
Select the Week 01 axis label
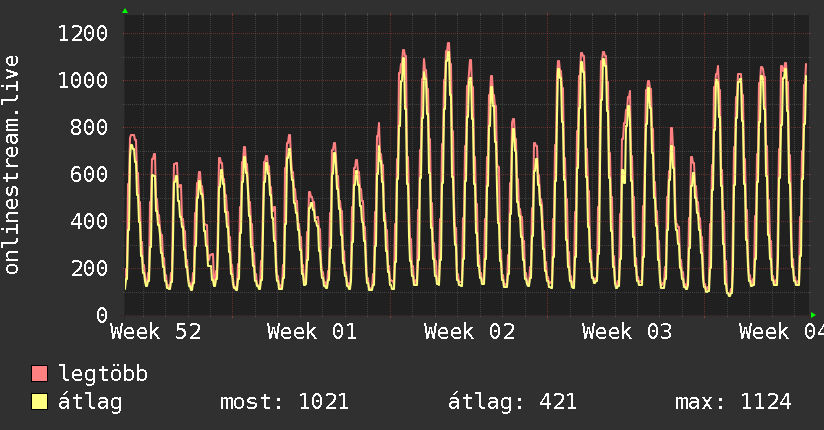(x=312, y=331)
